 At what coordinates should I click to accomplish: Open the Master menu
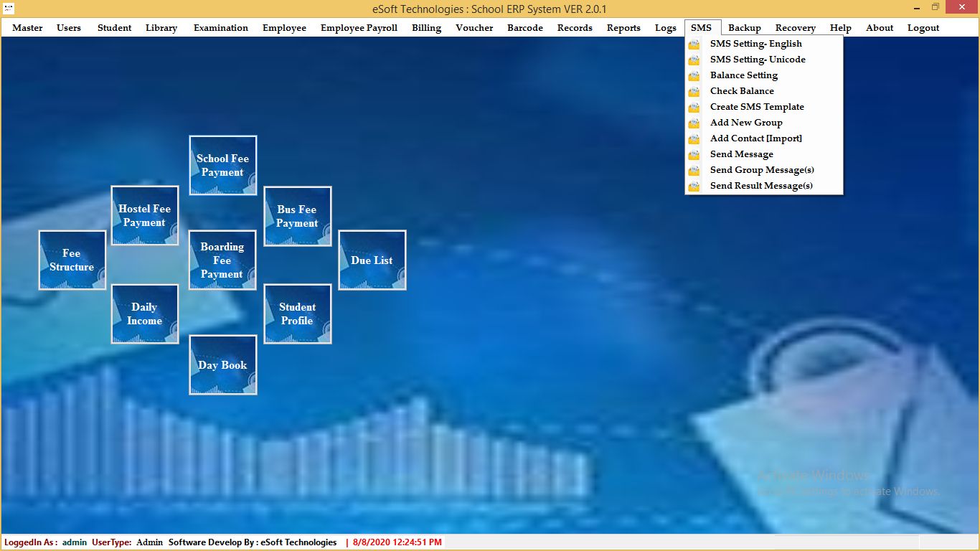[x=27, y=28]
